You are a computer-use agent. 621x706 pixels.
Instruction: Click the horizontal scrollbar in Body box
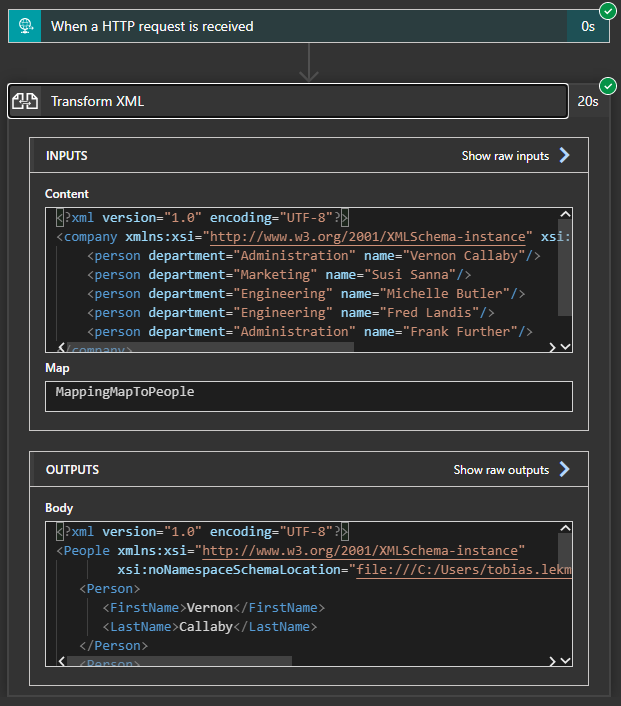coord(180,661)
